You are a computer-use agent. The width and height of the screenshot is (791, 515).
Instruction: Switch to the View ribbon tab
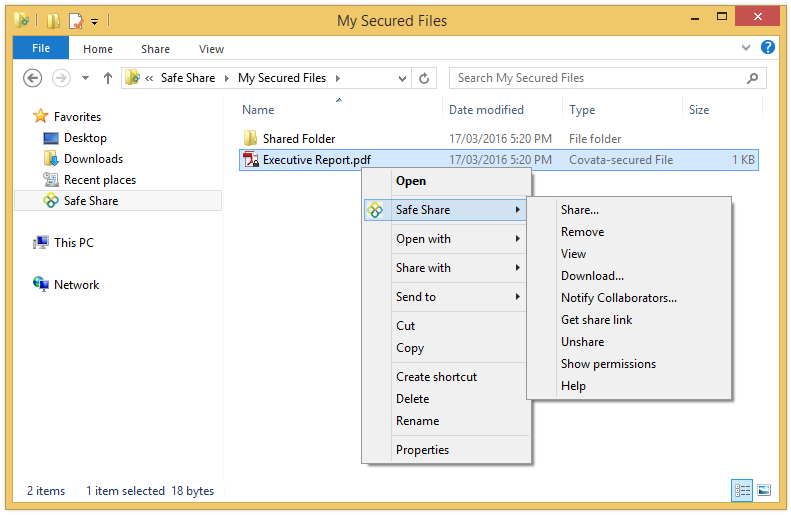click(211, 49)
